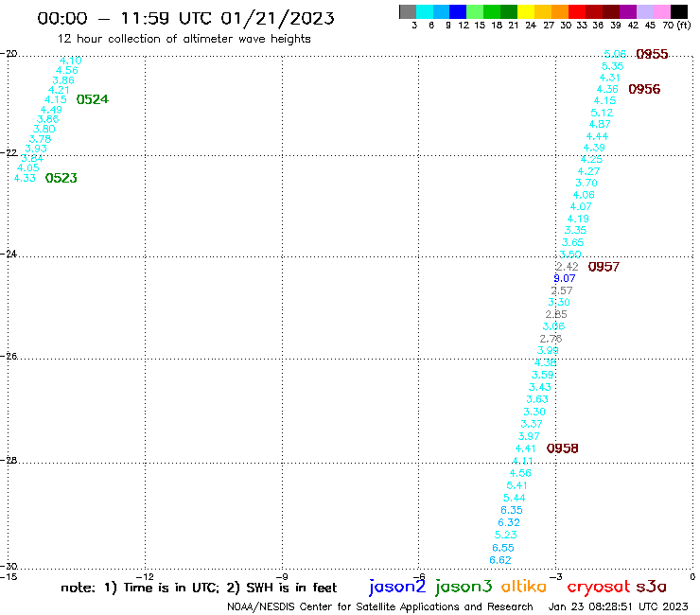Click the 6.55 wave height value

point(503,548)
